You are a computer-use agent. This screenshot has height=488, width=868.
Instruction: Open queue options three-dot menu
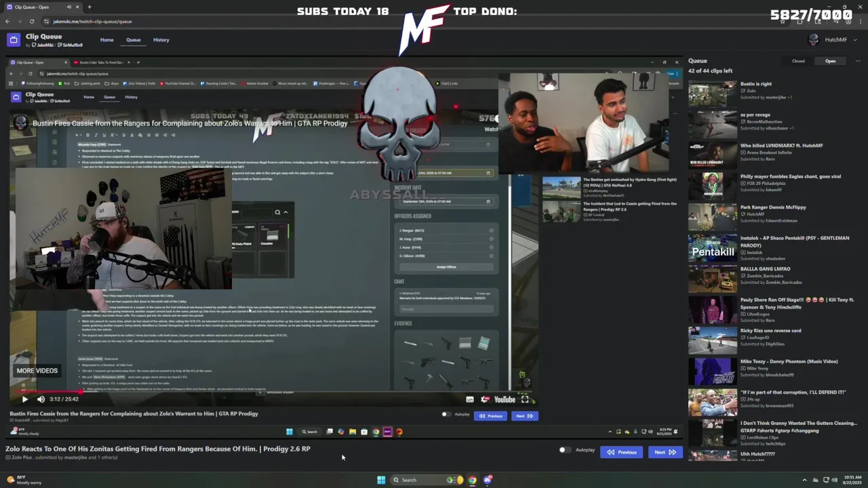(858, 61)
